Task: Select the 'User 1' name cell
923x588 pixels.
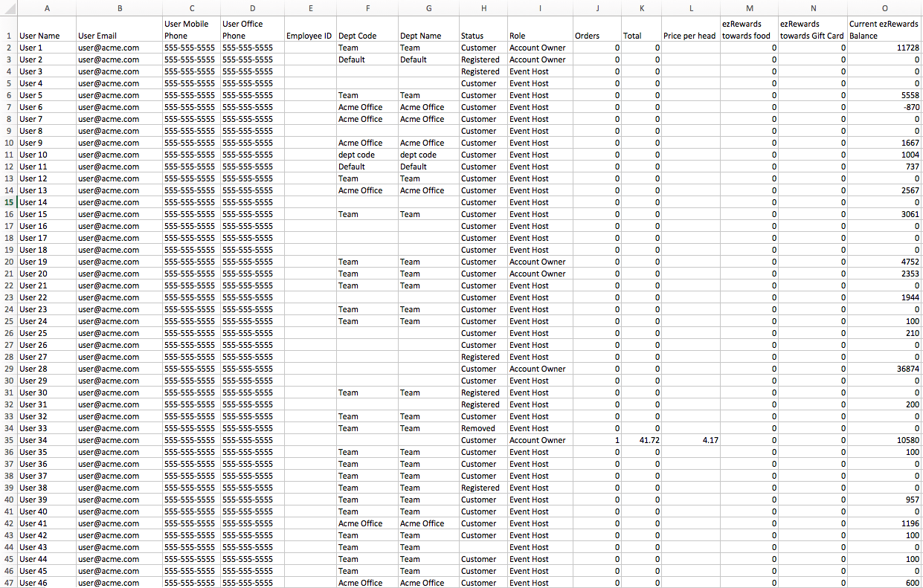Action: pos(47,48)
